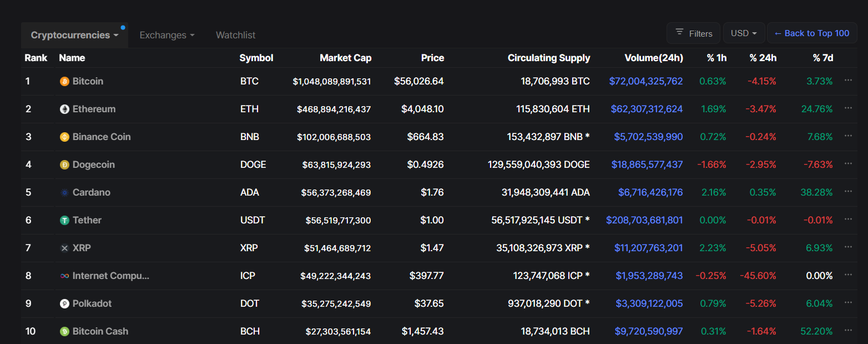Viewport: 868px width, 344px height.
Task: Open the ellipsis menu for Bitcoin Cash row
Action: pos(848,330)
